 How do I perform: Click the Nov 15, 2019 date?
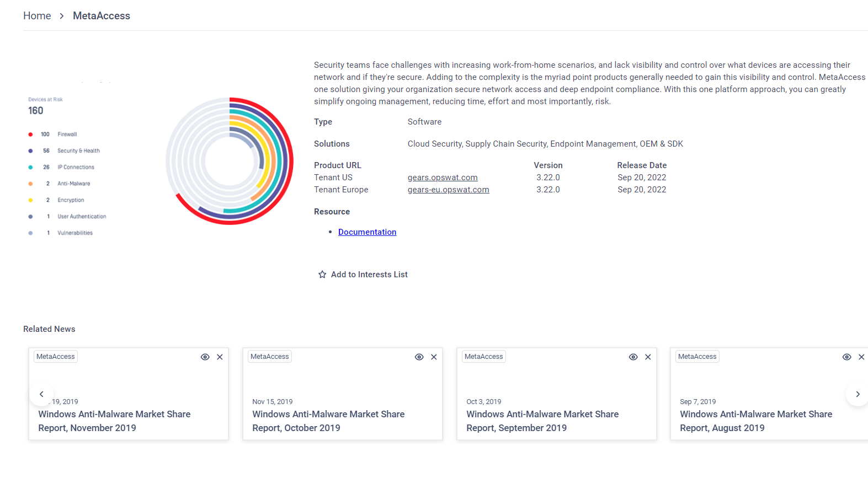click(273, 402)
